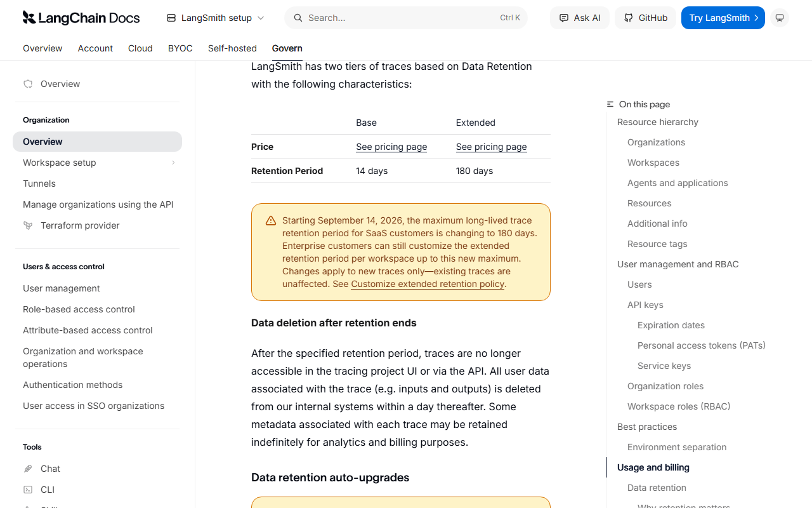812x508 pixels.
Task: Go to the top Overview tab
Action: click(x=43, y=48)
